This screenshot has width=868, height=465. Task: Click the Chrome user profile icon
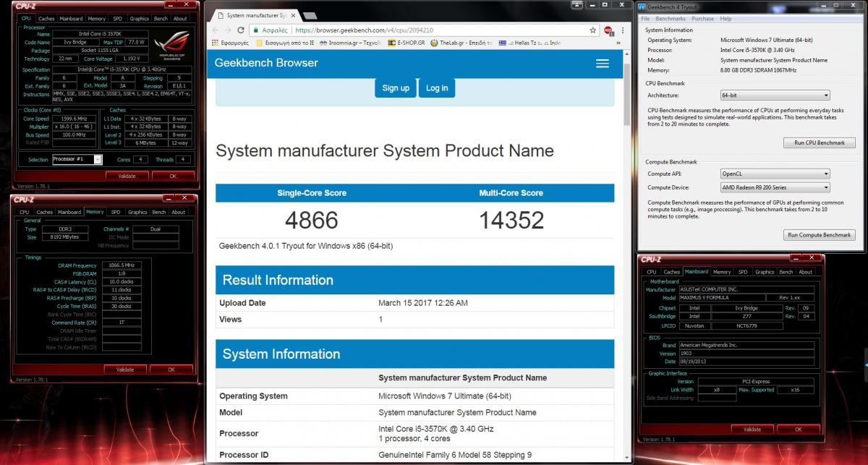pyautogui.click(x=576, y=5)
